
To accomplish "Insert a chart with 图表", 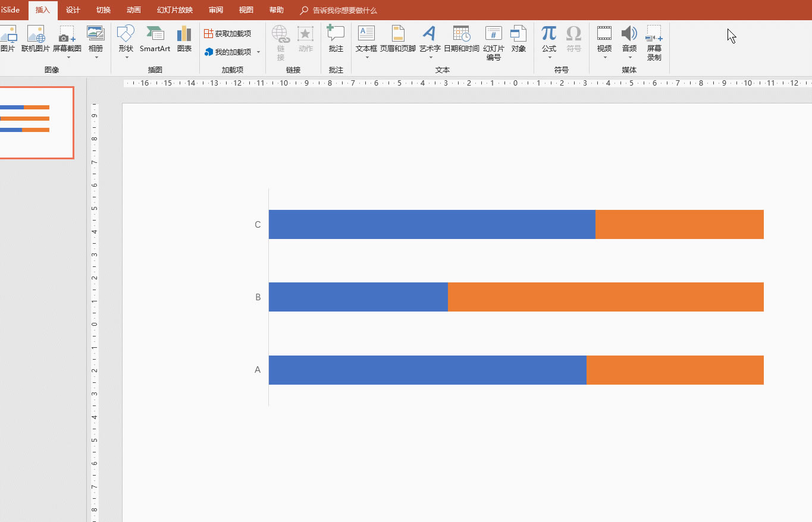I will (x=184, y=40).
